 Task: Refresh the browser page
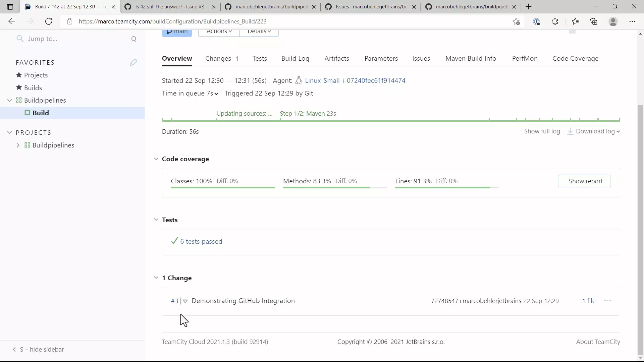49,21
